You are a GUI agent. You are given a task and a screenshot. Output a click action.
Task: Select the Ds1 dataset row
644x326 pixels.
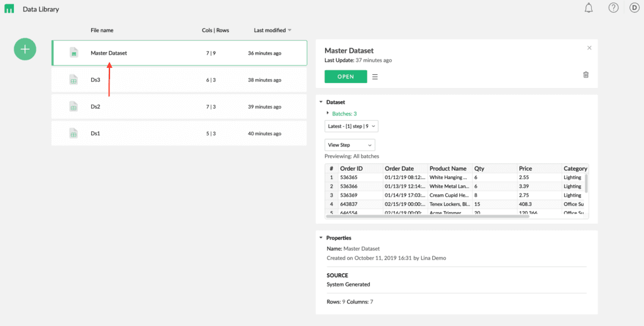pos(179,133)
